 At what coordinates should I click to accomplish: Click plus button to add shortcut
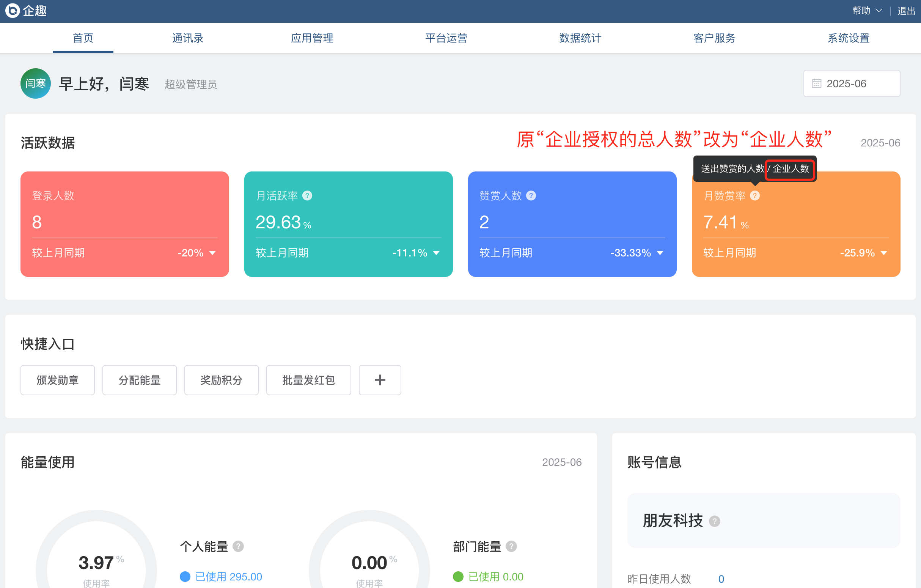point(379,380)
